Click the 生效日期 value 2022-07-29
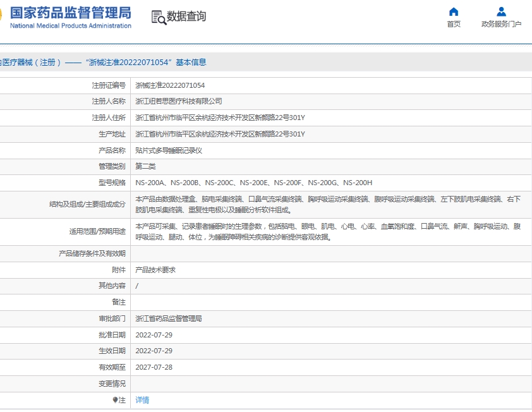 pyautogui.click(x=154, y=351)
